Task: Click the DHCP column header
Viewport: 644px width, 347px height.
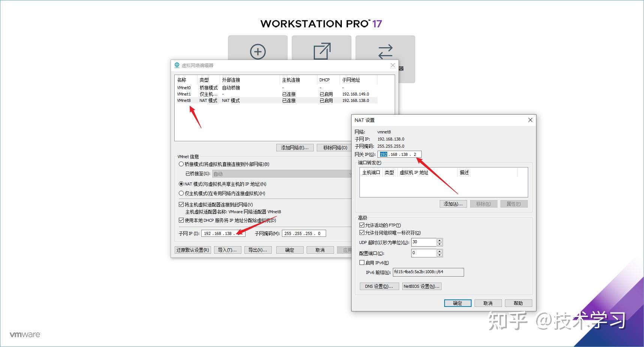Action: point(325,80)
